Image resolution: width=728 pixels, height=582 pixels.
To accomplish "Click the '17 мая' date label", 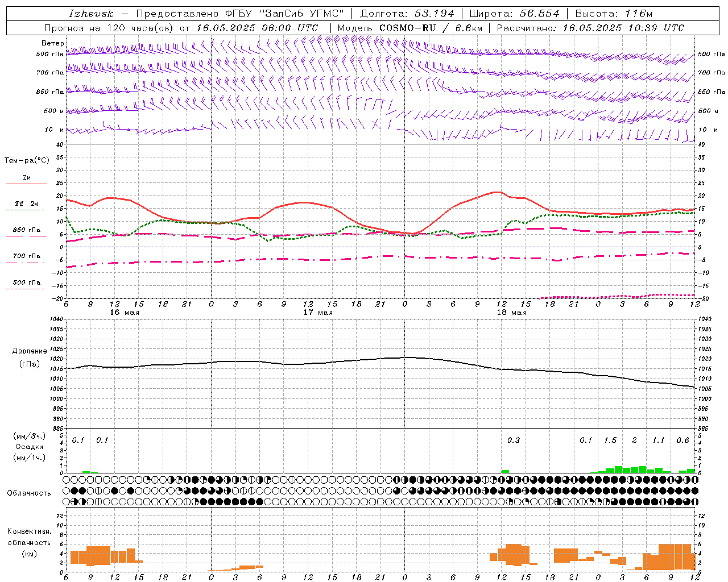I will [x=318, y=313].
